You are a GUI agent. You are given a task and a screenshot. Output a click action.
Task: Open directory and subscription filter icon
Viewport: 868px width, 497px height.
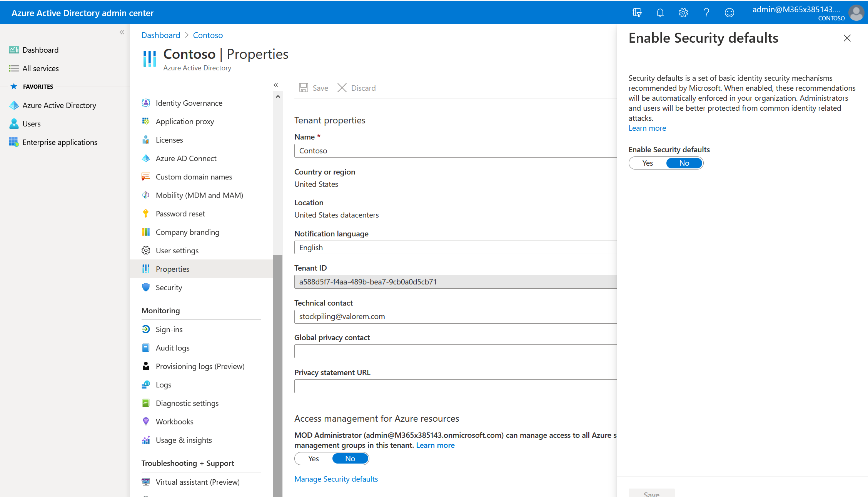637,13
